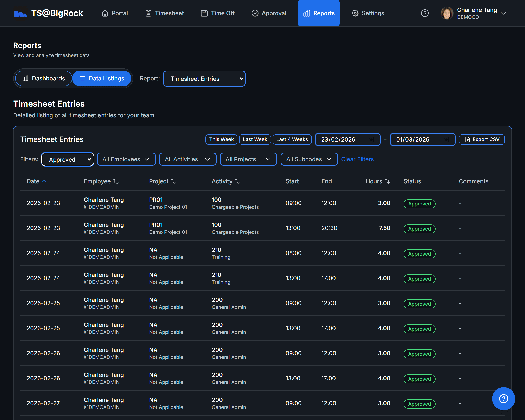Open the Portal home section
The height and width of the screenshot is (420, 525).
click(114, 13)
